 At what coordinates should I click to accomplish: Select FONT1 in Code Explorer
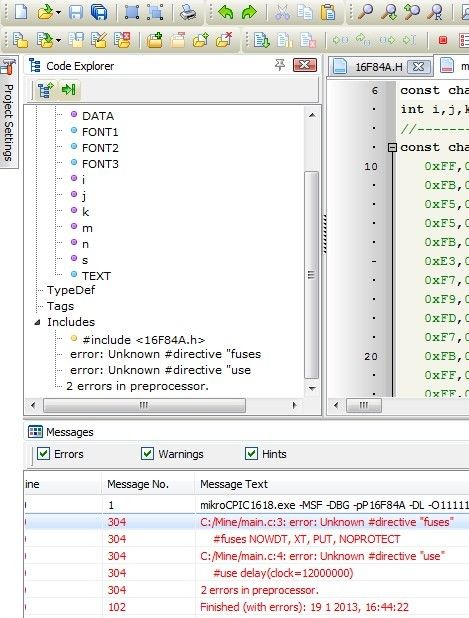tap(100, 132)
